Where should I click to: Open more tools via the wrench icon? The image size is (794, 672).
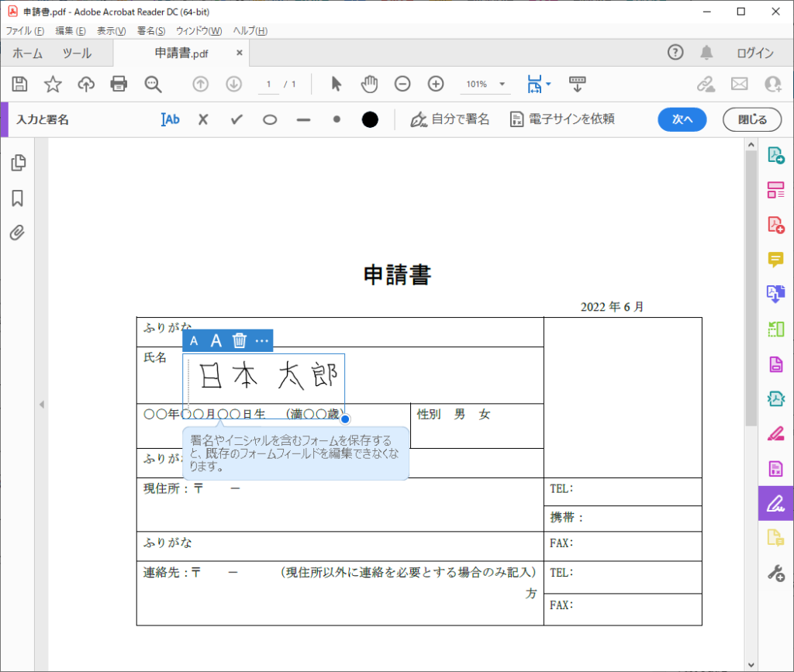775,574
